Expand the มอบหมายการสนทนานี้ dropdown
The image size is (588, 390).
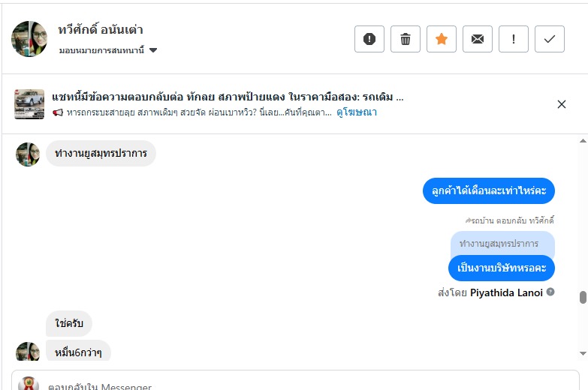(153, 51)
